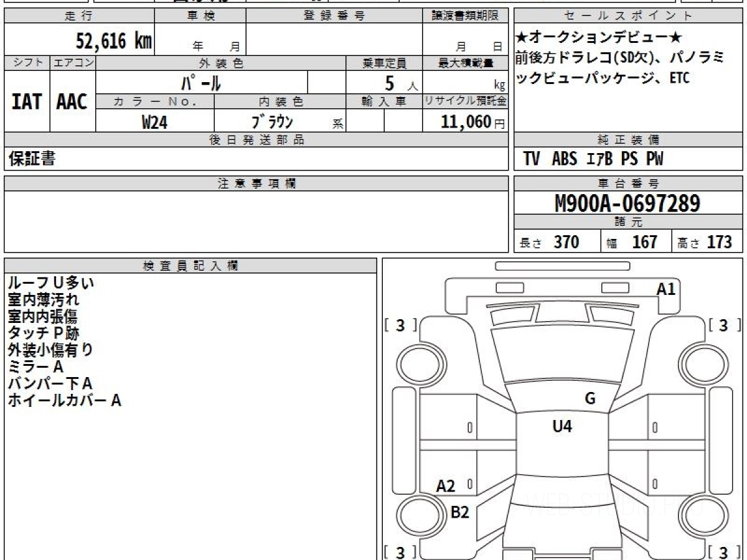Click the カラーNo. header
Viewport: 747px width, 560px height.
pyautogui.click(x=155, y=101)
